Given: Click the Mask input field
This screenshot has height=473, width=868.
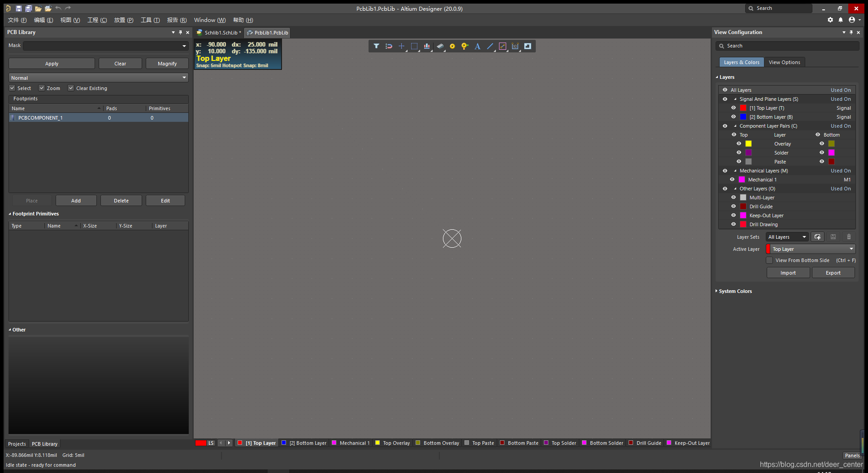Looking at the screenshot, I should point(102,46).
